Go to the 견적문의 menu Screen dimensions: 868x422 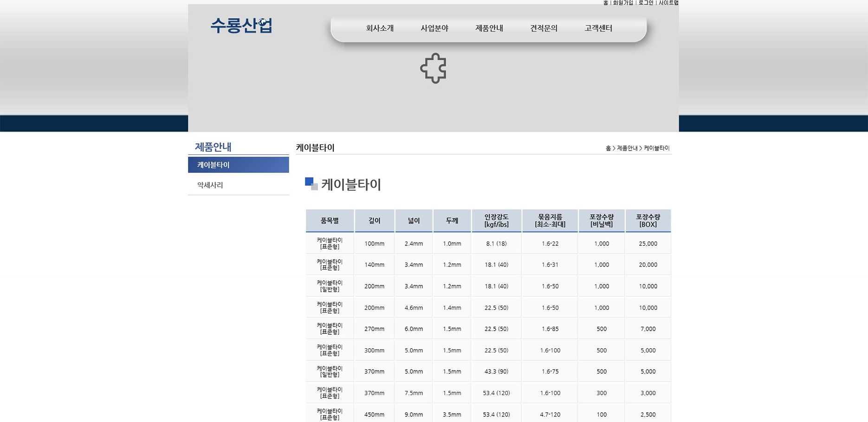[544, 28]
